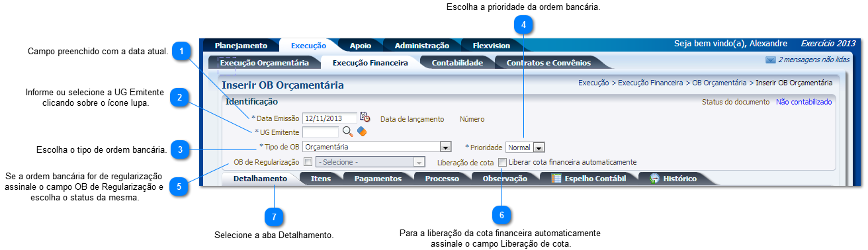Screen dimensions: 868x250
Task: Click the Identificação section heading
Action: (251, 102)
